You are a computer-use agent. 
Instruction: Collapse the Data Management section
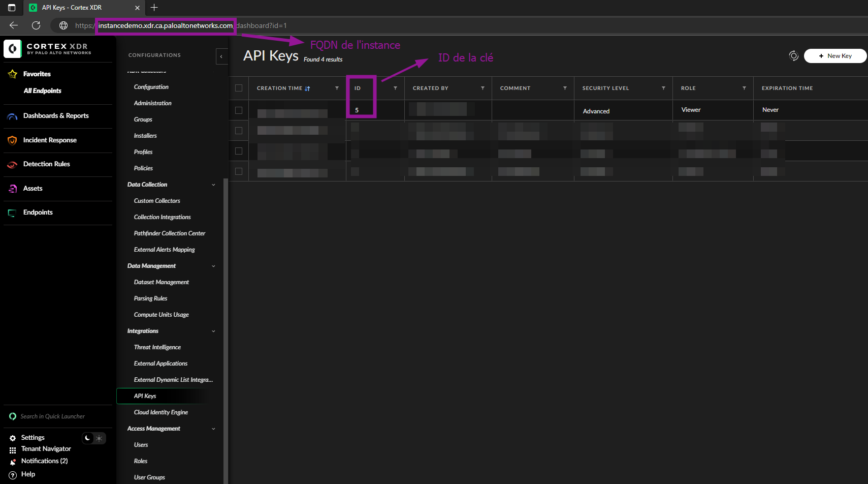tap(213, 266)
